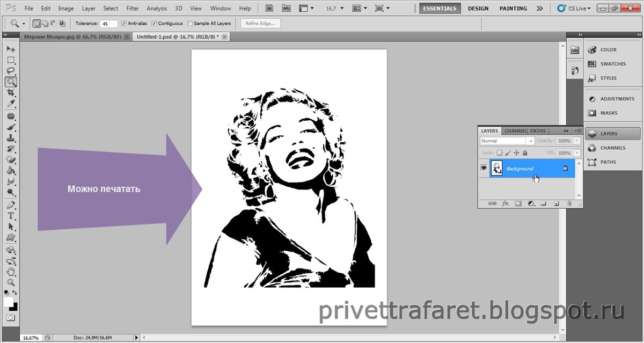Choose Add to selection mode button

coord(45,24)
